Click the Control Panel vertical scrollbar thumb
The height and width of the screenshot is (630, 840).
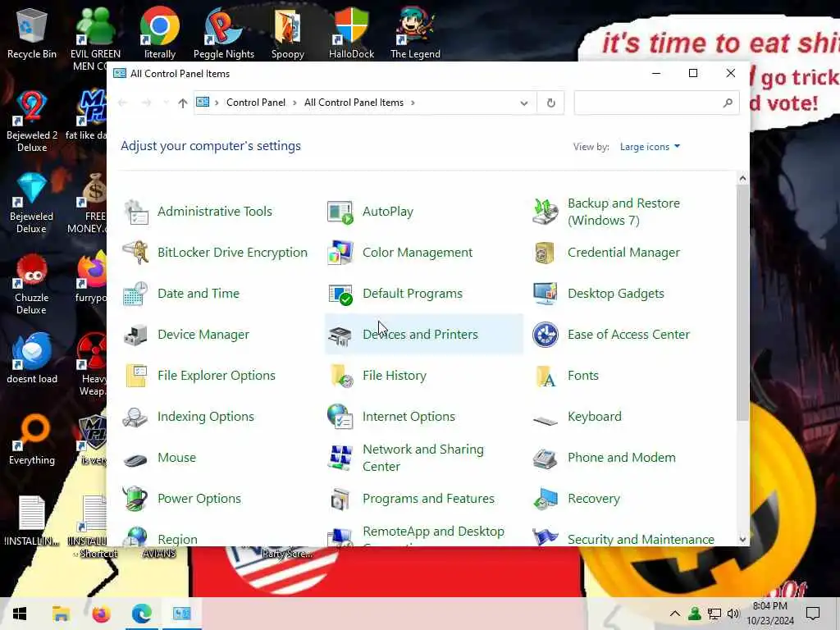click(742, 303)
